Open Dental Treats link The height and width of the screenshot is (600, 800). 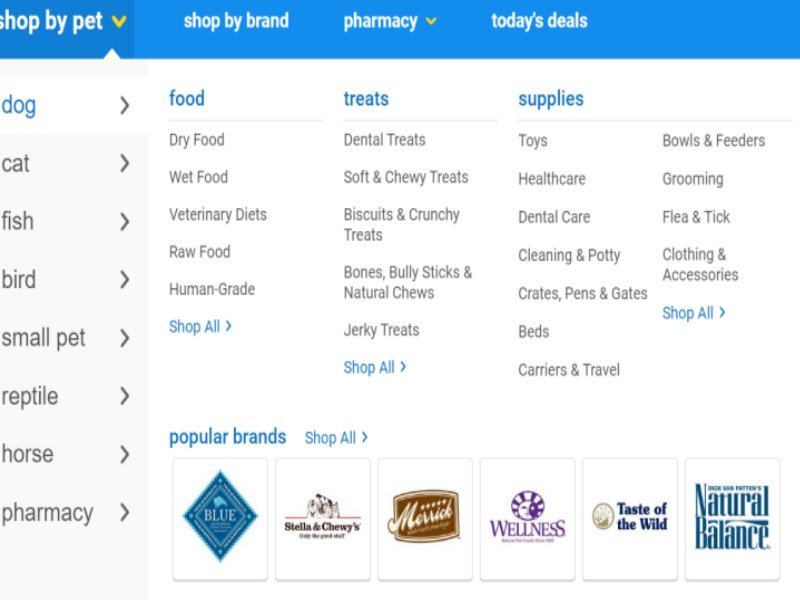click(384, 140)
